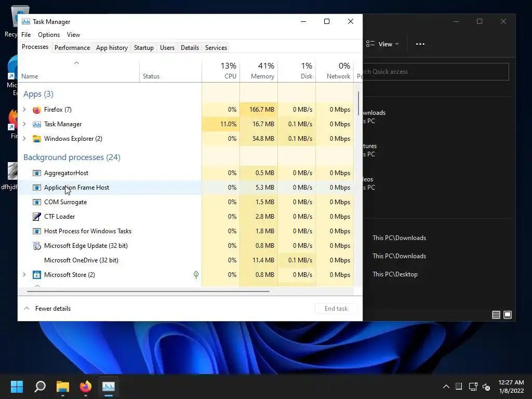Click the Task Manager process row icon
Viewport: 532px width, 399px height.
pos(37,124)
